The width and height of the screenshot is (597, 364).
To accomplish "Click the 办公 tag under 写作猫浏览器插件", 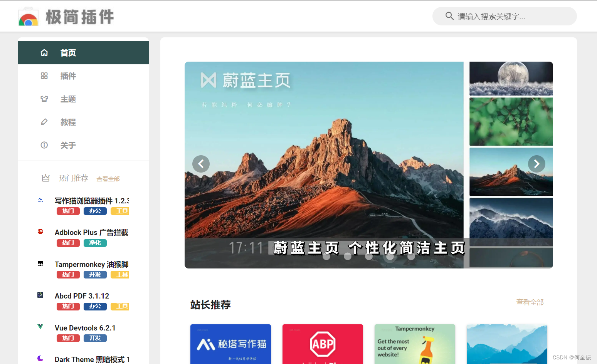I will coord(95,211).
